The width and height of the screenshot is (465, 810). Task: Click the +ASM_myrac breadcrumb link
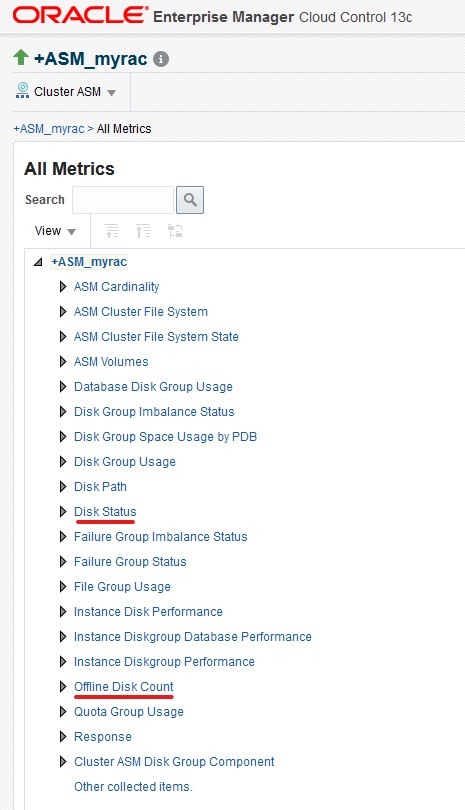tap(49, 129)
